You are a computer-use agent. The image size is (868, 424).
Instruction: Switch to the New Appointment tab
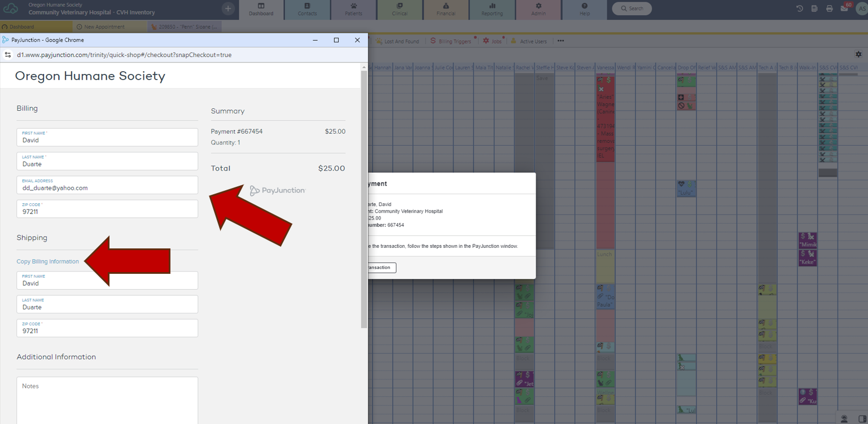109,27
